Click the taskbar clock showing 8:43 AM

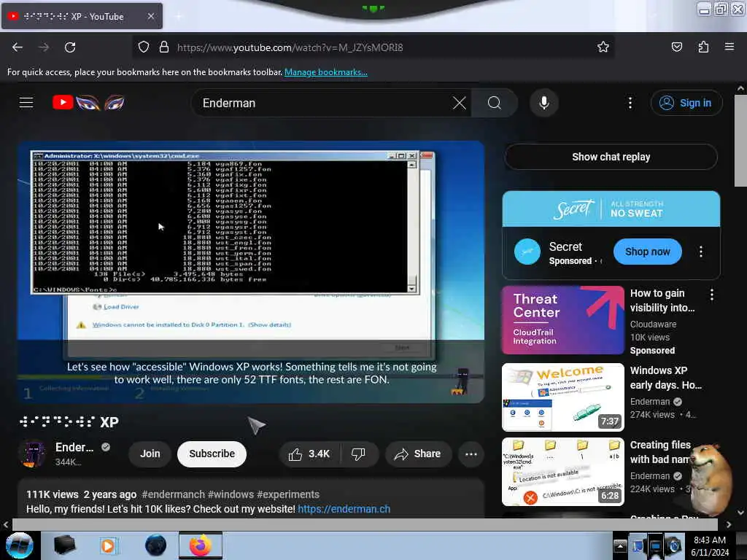tap(710, 545)
